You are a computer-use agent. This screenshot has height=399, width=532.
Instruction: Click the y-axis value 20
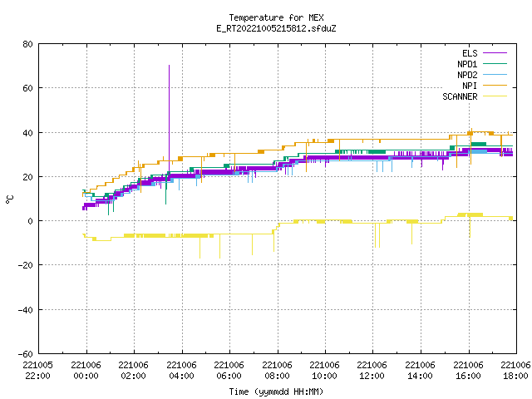(x=27, y=177)
